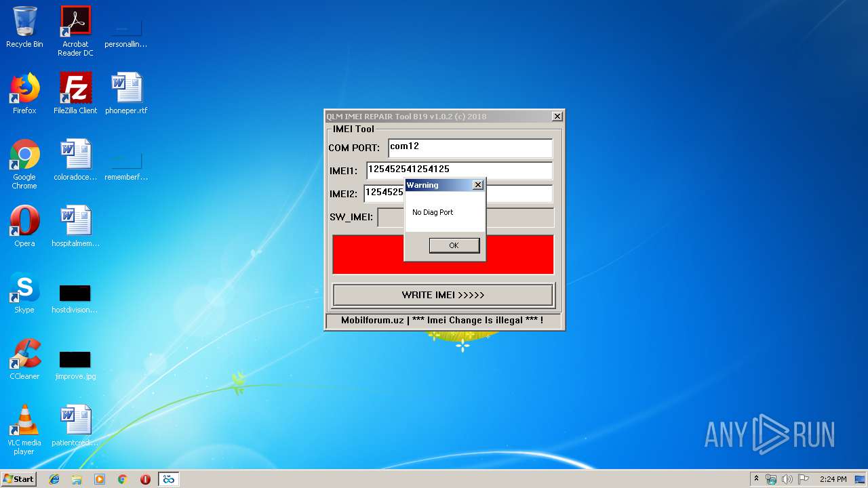Click the WRITE IMEI button
Screen dimensions: 868x488
pyautogui.click(x=443, y=295)
